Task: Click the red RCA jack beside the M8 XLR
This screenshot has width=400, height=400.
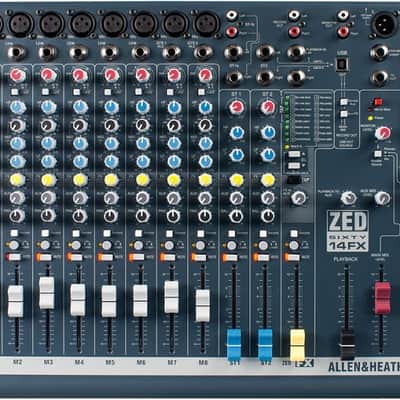Action: coord(232,32)
